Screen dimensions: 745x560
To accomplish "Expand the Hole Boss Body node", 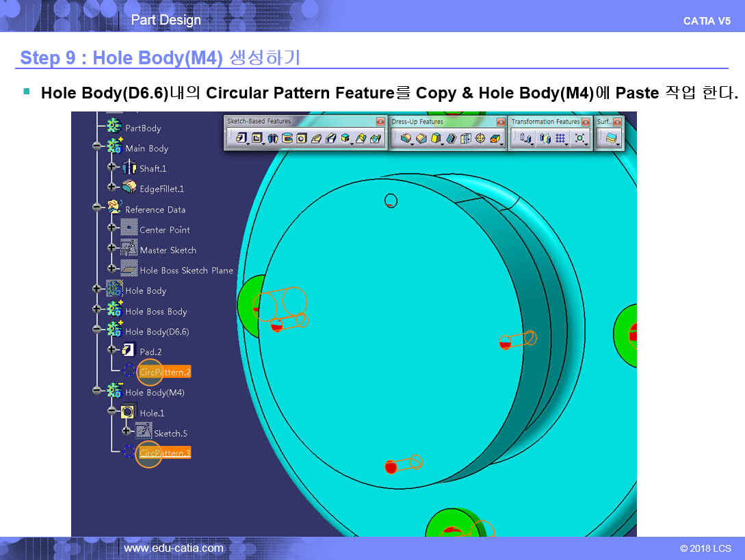I will point(96,311).
